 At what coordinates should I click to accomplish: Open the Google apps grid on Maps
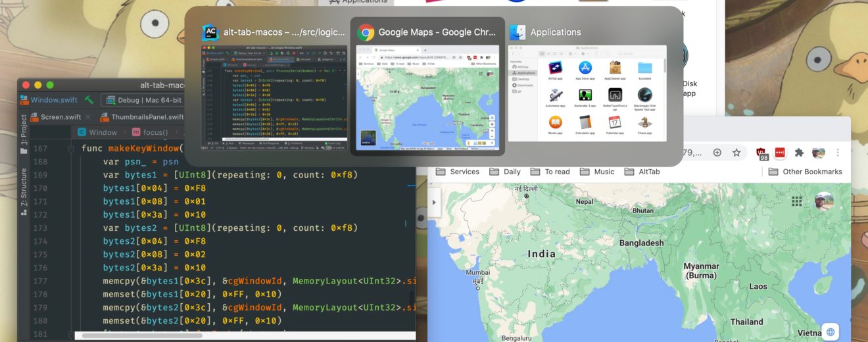tap(797, 201)
